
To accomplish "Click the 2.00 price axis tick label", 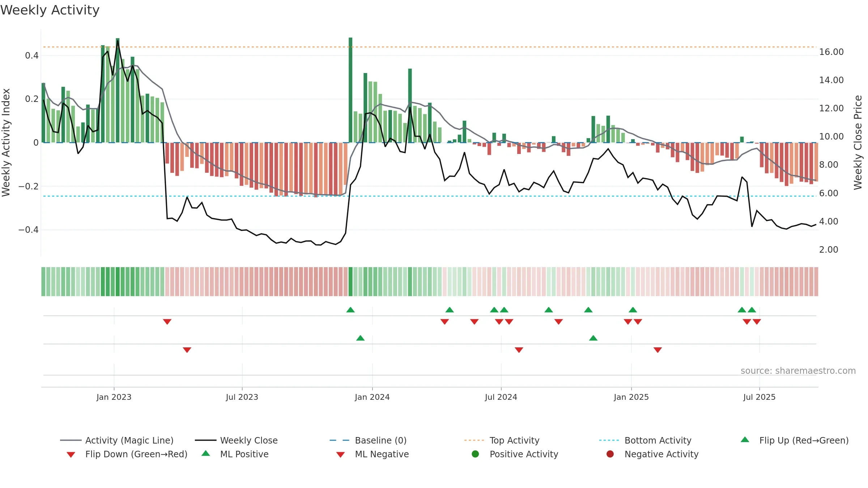I will point(829,250).
